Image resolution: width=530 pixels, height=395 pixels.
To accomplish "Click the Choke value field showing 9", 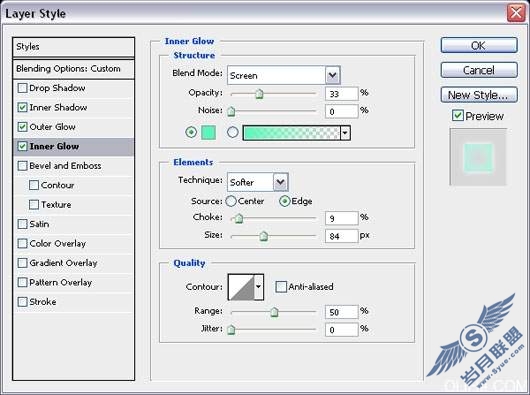I will click(x=341, y=218).
